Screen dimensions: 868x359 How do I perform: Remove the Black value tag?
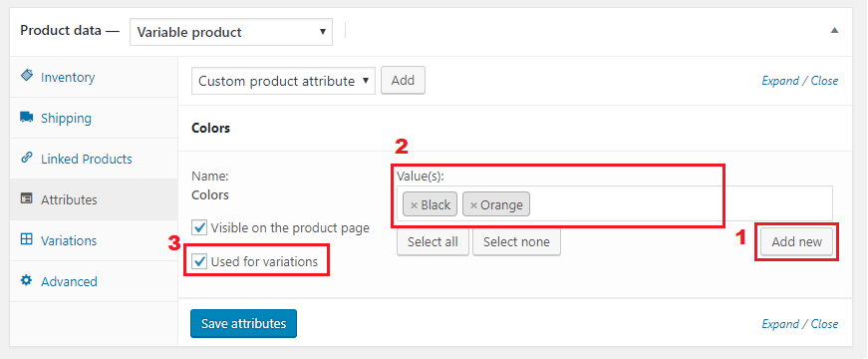click(x=414, y=205)
